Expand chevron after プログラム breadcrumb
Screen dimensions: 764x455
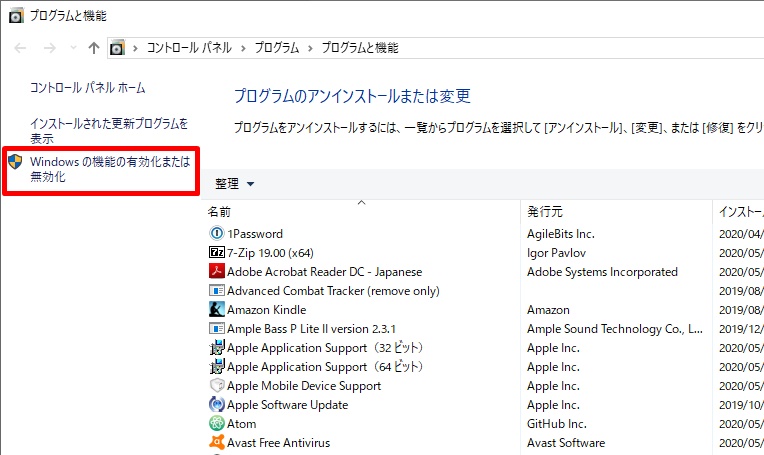310,48
